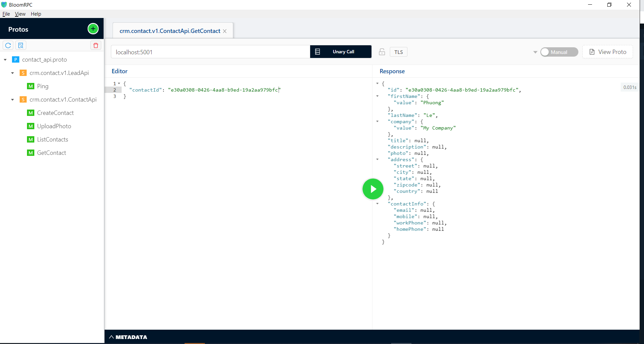The image size is (644, 344).
Task: Click the M icon beside GetContact
Action: [31, 153]
